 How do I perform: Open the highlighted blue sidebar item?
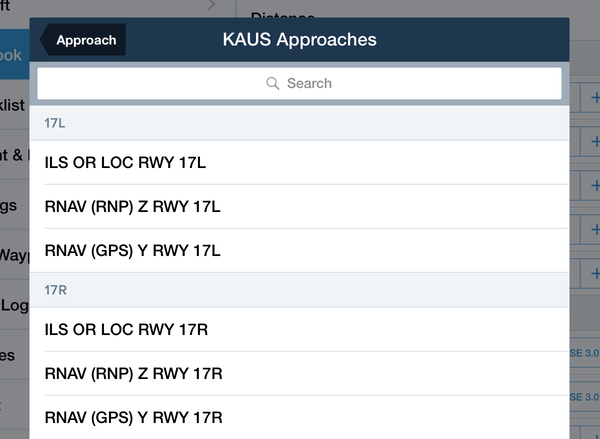pos(15,54)
